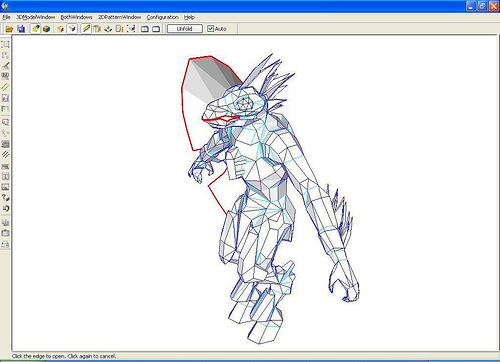The height and width of the screenshot is (362, 500).
Task: Click the open folder icon in toolbar
Action: [9, 29]
